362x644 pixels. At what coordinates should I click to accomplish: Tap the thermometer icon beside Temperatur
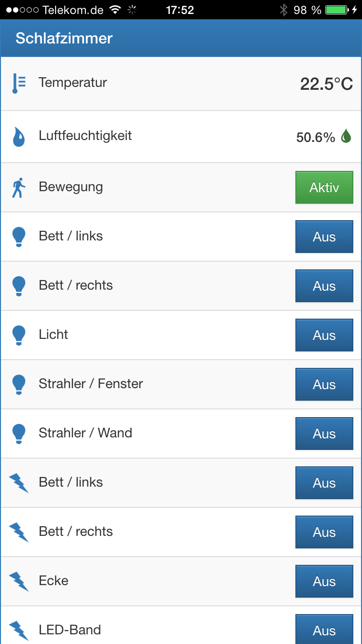[18, 84]
